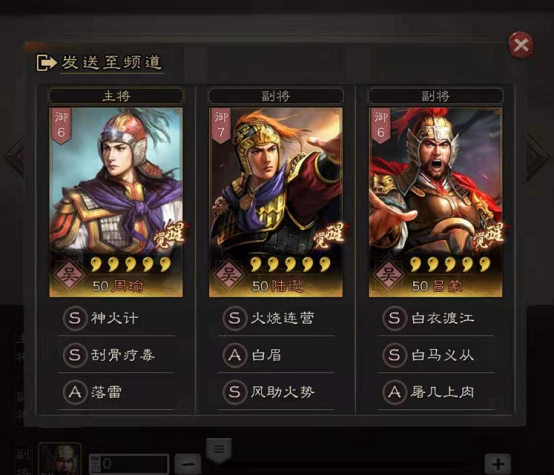Click the troop number input field
Screen dimensions: 554x475
pyautogui.click(x=129, y=464)
